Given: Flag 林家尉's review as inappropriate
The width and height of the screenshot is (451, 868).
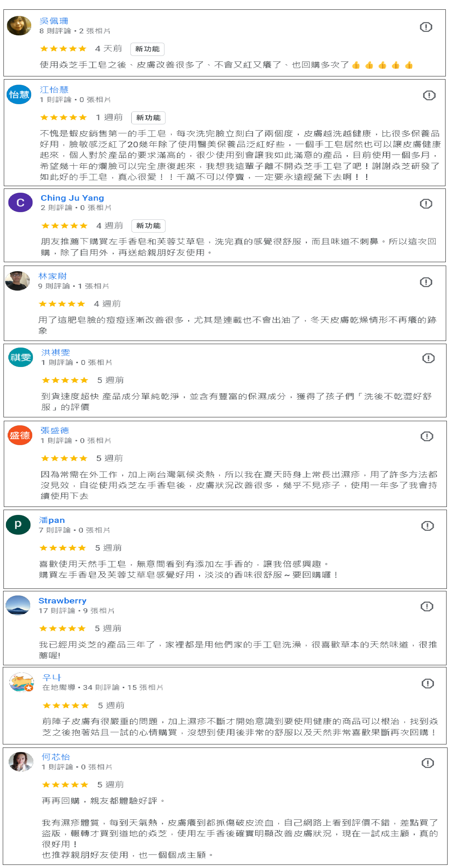Looking at the screenshot, I should pos(426,282).
